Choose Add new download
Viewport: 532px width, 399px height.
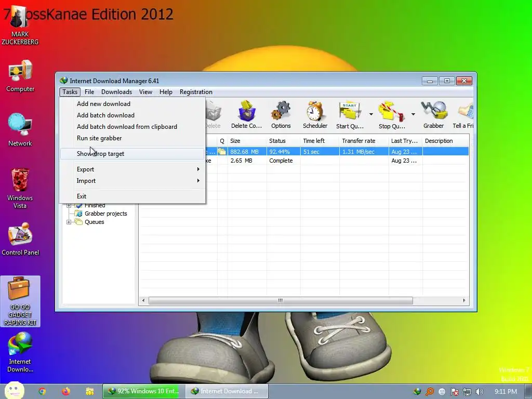pos(132,104)
